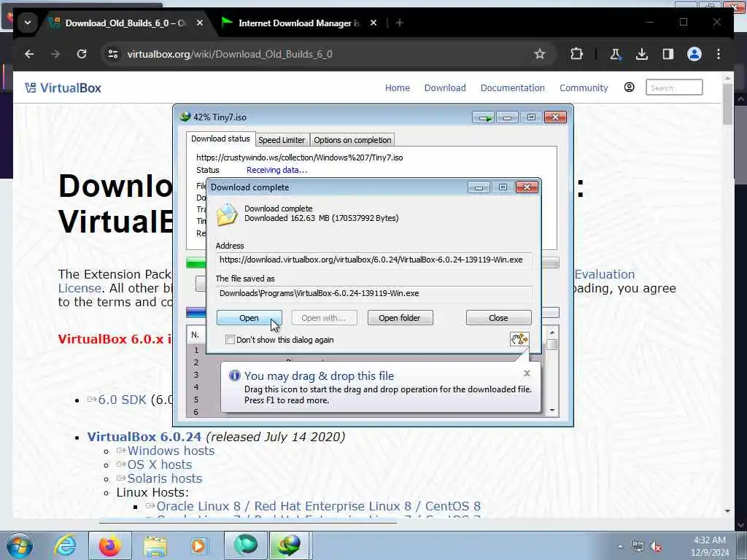Open the VirtualBox 6.0.24 link
This screenshot has height=560, width=747.
pyautogui.click(x=144, y=437)
